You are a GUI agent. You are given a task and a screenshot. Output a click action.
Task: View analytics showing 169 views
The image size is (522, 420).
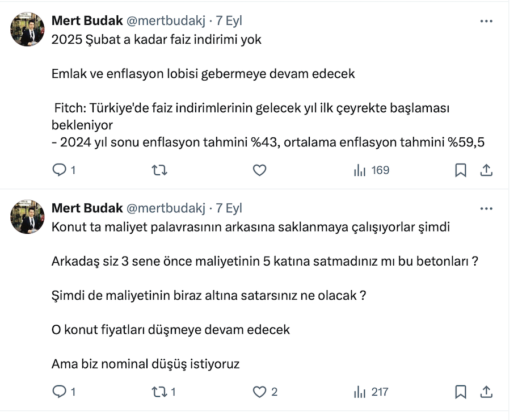[371, 170]
